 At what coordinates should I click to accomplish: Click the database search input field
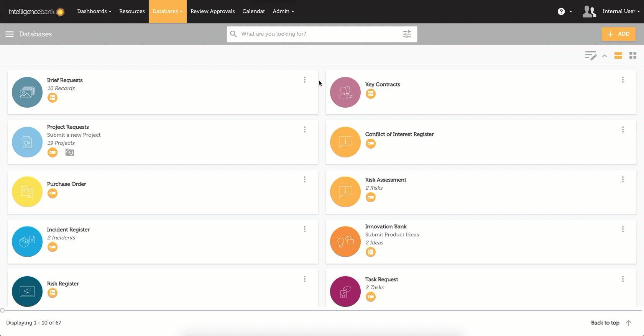318,34
